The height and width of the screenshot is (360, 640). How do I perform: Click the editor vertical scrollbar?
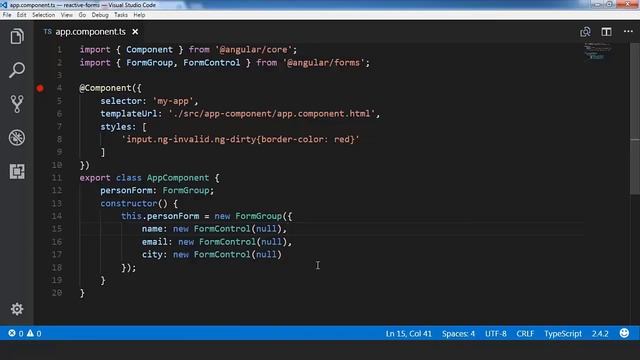click(635, 118)
